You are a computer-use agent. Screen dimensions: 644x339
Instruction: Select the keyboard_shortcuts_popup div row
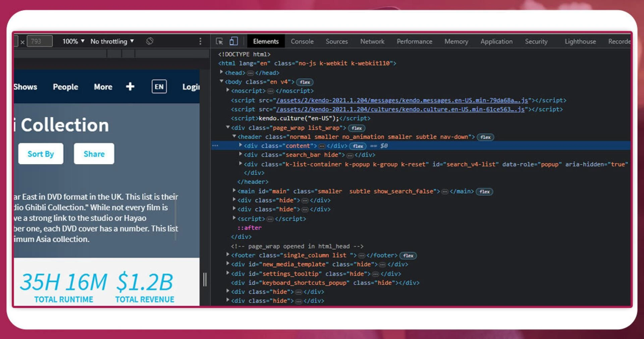click(x=325, y=283)
